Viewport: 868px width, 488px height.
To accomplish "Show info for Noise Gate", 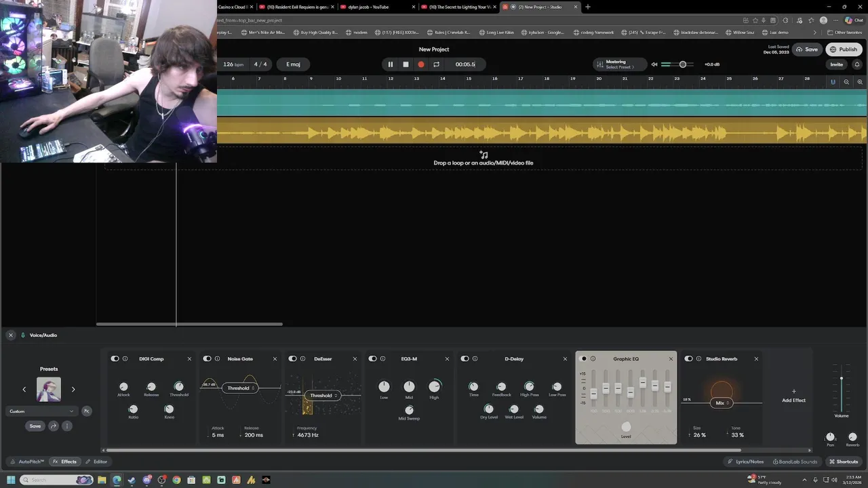I will point(217,359).
